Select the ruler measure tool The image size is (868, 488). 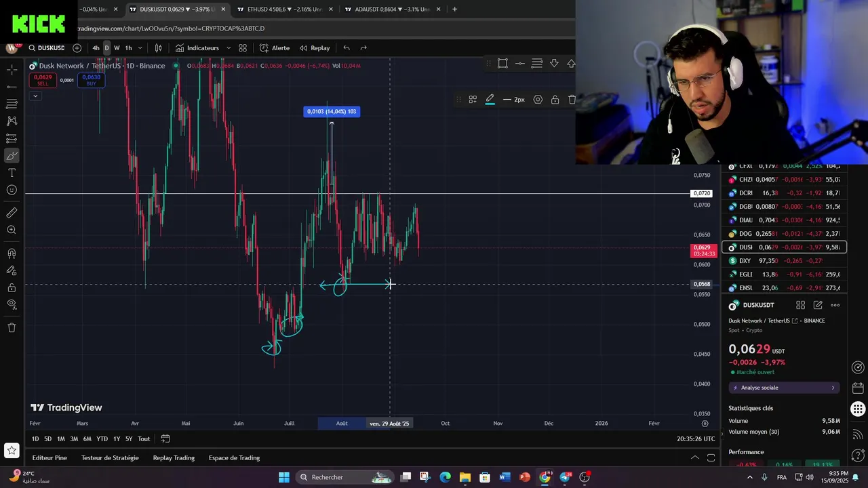click(x=12, y=213)
